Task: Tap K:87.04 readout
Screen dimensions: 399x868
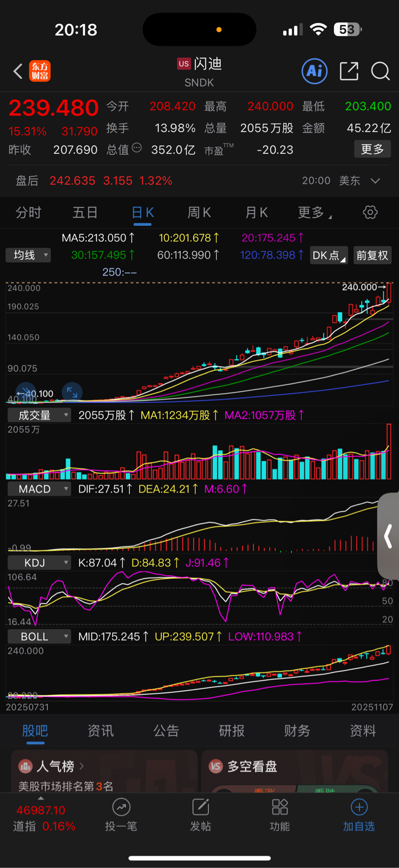Action: click(x=102, y=563)
